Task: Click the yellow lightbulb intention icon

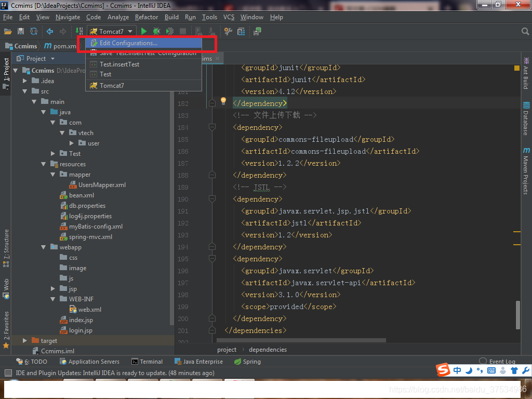Action: (x=223, y=100)
